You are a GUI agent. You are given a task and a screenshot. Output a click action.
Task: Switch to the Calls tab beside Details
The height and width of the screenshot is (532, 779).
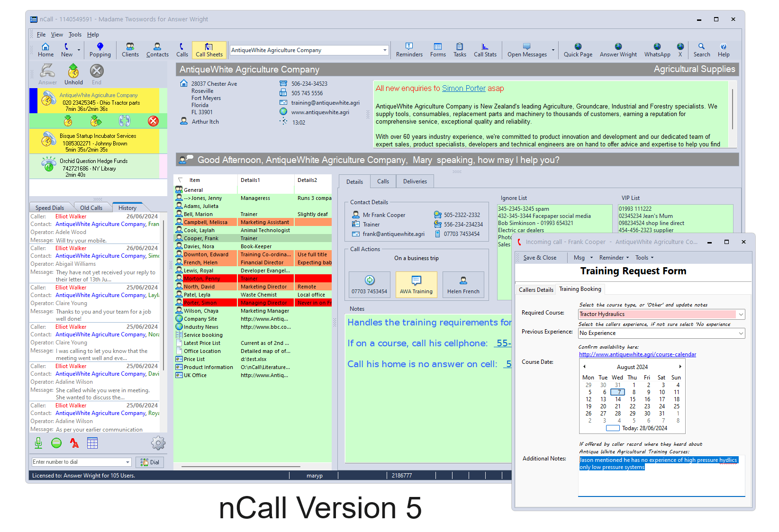click(383, 181)
